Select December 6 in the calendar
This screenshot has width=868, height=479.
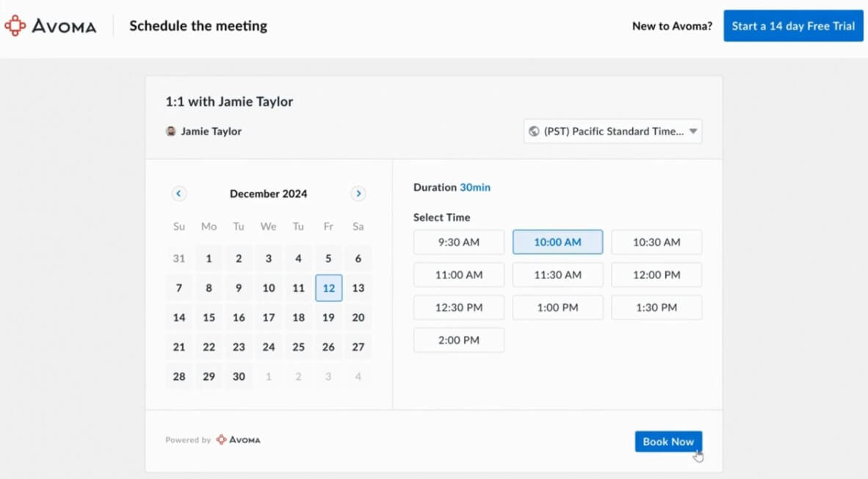click(x=358, y=258)
